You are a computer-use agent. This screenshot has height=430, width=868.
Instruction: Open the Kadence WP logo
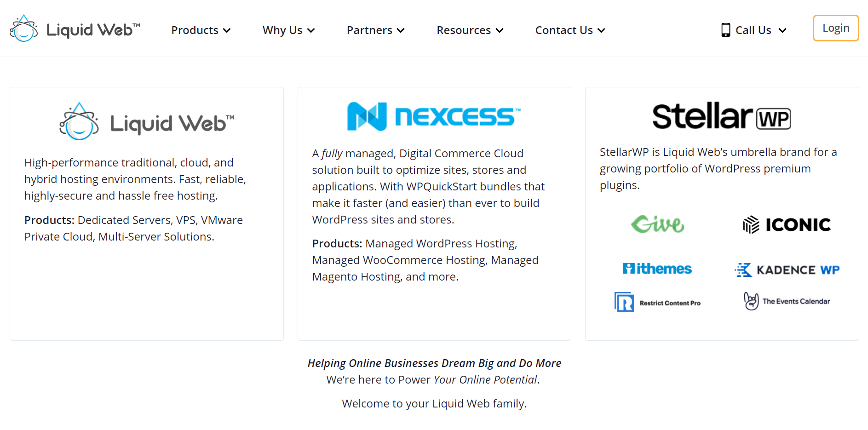pyautogui.click(x=787, y=269)
